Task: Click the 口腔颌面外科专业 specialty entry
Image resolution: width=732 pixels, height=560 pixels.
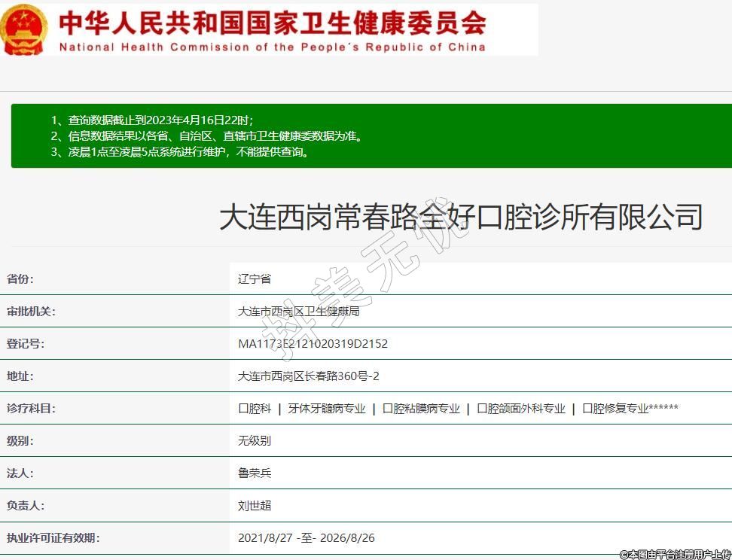Action: pos(521,409)
